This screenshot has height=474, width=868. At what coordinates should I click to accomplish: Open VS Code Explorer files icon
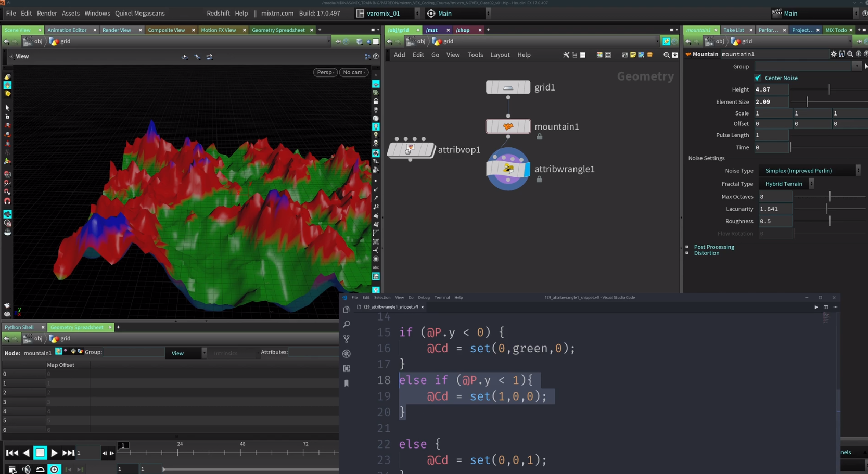click(347, 310)
